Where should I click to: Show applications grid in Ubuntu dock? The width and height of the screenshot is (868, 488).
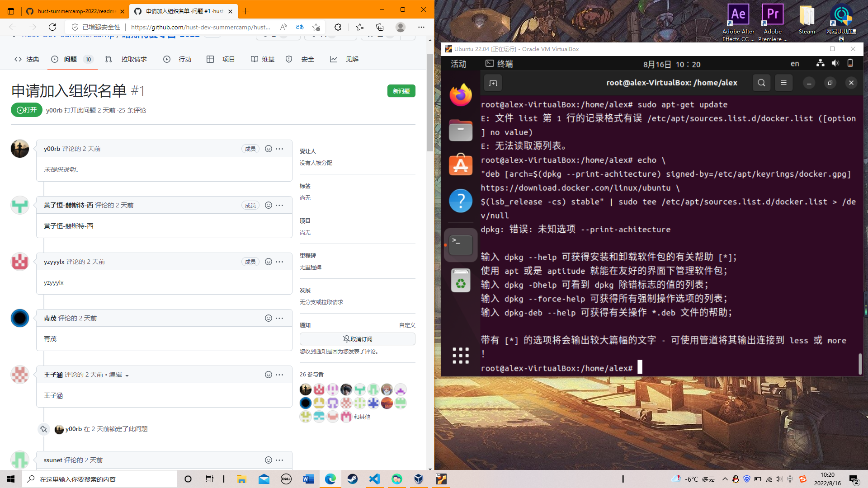(x=461, y=356)
